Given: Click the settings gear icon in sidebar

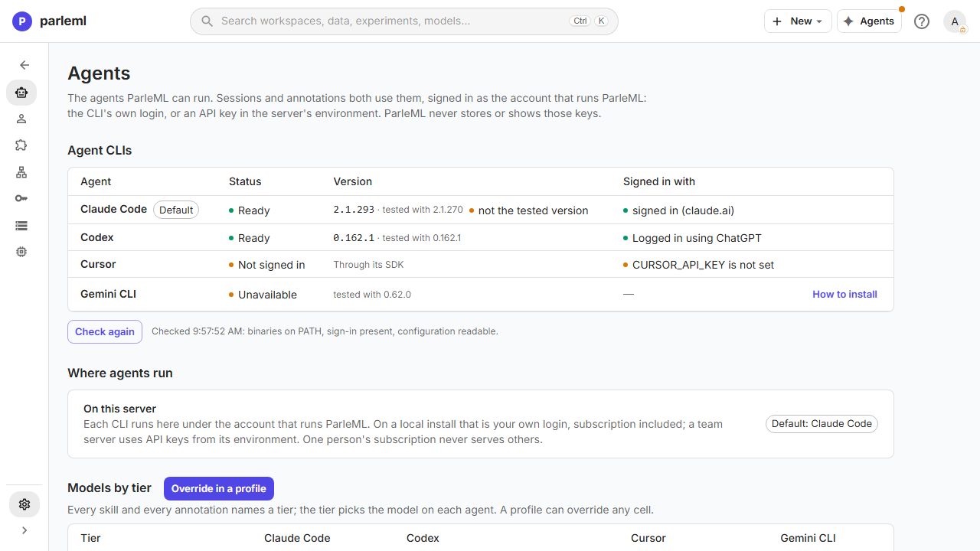Looking at the screenshot, I should coord(24,504).
